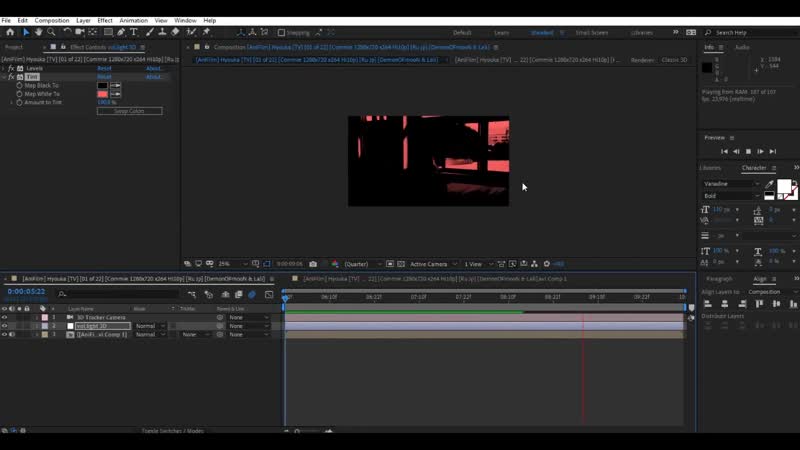Stop the preview playback

coord(748,152)
